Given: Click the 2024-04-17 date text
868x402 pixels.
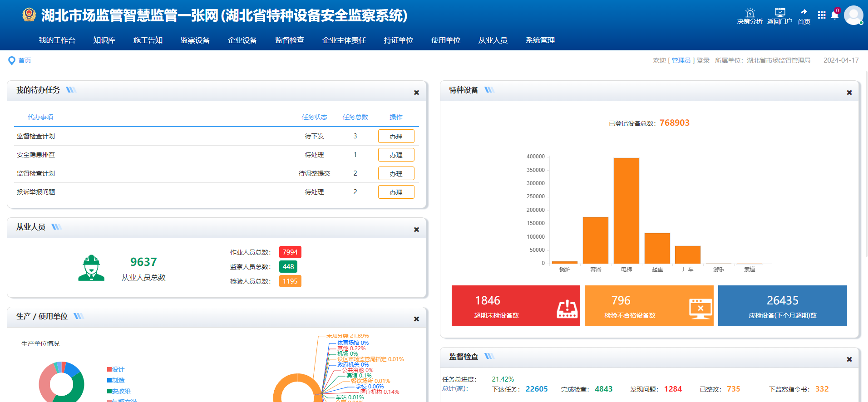Looking at the screenshot, I should [841, 61].
